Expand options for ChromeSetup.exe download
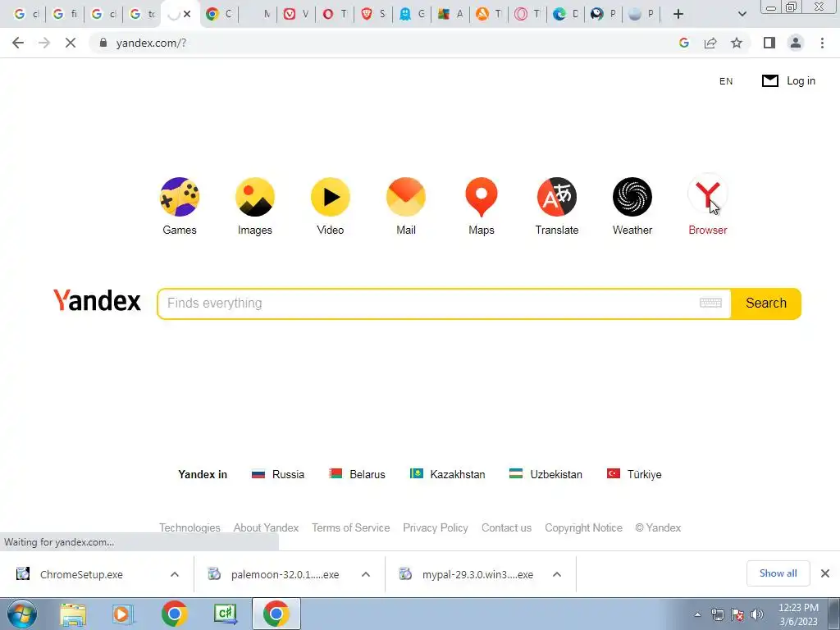The width and height of the screenshot is (840, 630). (x=175, y=574)
